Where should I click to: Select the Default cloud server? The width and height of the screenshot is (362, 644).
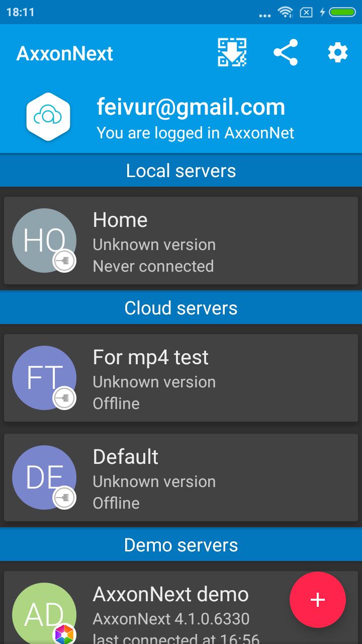click(x=181, y=477)
